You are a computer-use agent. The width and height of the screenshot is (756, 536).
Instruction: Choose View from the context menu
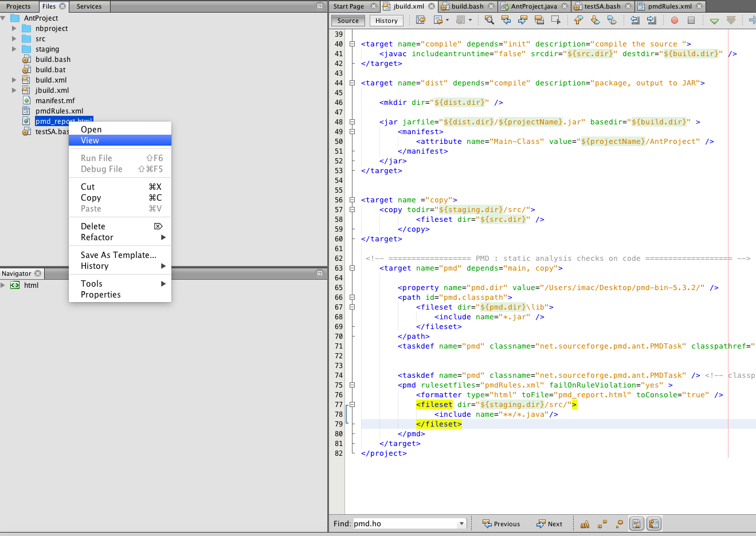click(90, 140)
